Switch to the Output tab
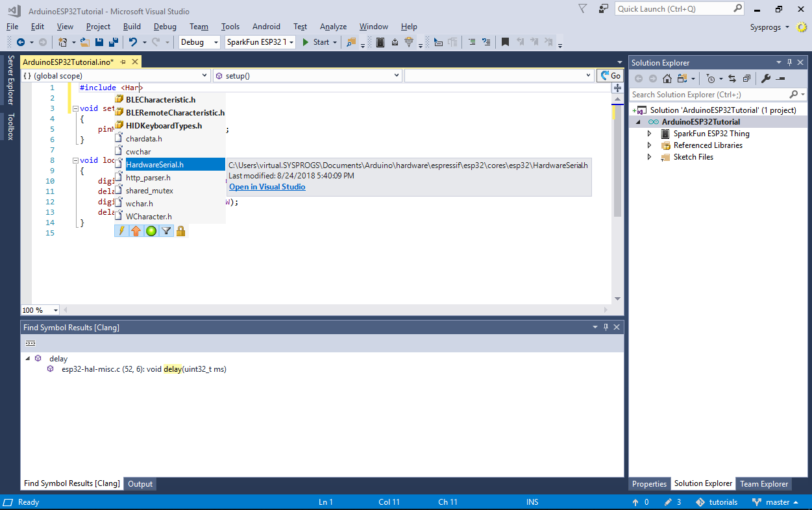 (140, 484)
